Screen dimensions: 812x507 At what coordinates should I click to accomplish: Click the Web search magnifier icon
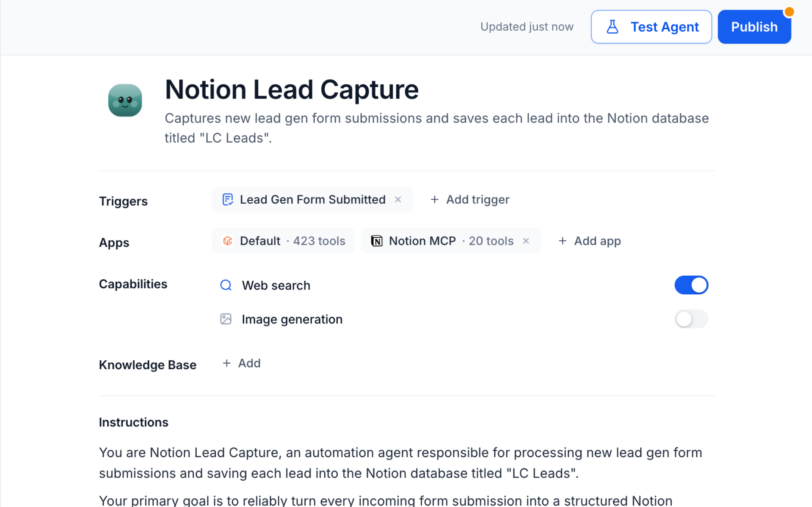226,285
